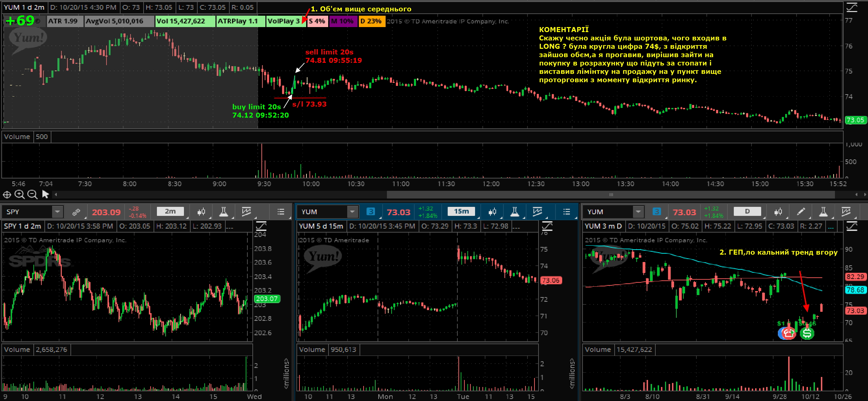Expand the SPY symbol dropdown arrow

tap(58, 212)
